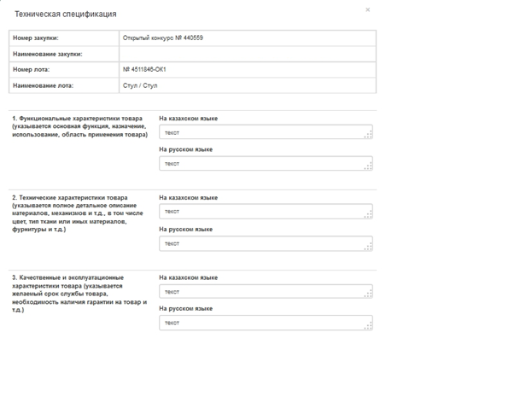Click resize corner of quality Kazakh textarea
This screenshot has width=532, height=402.
click(x=369, y=296)
